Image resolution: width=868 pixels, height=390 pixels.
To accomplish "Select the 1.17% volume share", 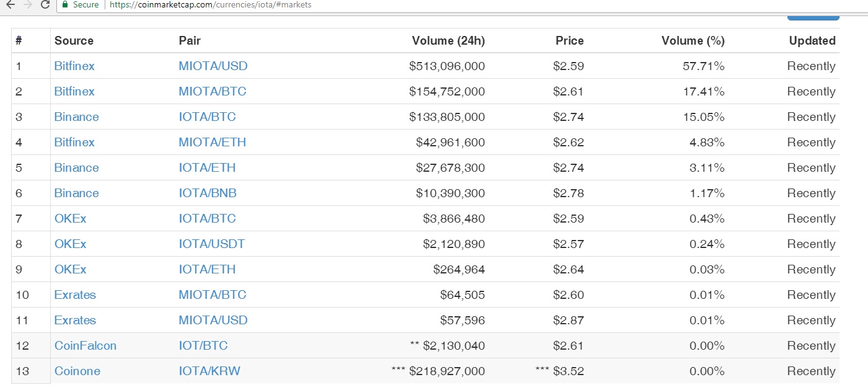I will pos(707,193).
